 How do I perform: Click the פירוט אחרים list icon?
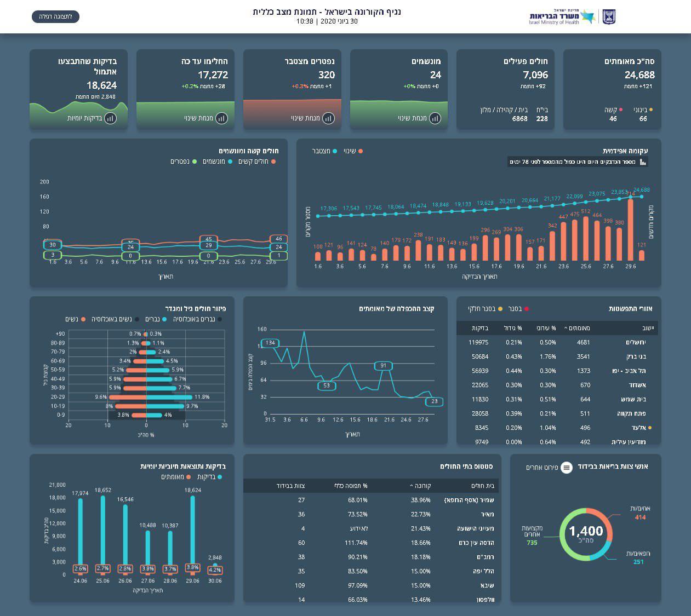coord(567,467)
